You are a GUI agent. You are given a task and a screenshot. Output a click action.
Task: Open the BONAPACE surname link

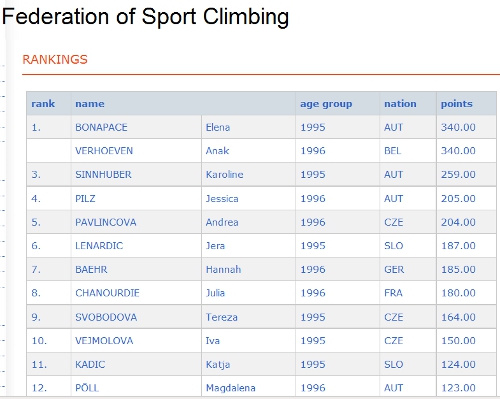point(101,127)
